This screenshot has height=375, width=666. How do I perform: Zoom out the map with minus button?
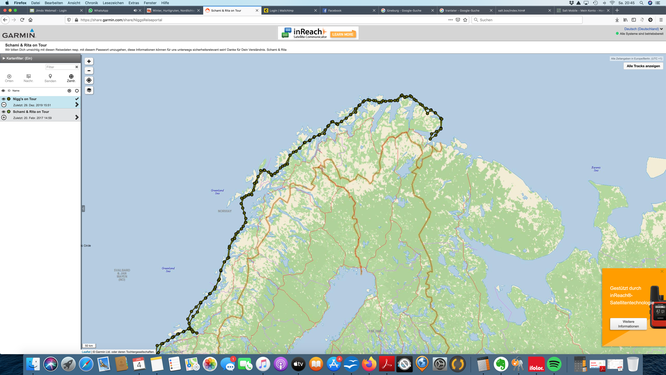(89, 70)
